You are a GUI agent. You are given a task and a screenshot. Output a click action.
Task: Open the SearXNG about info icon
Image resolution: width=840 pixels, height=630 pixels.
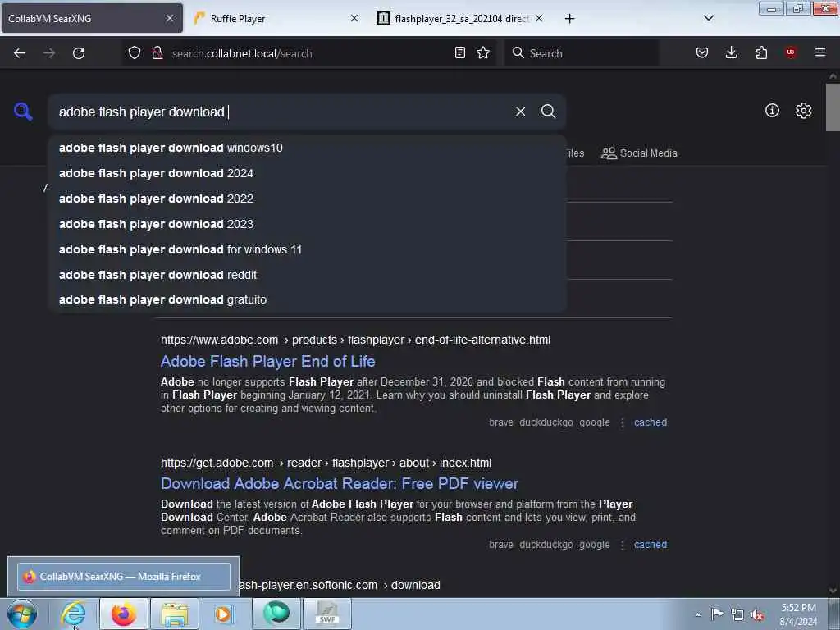pyautogui.click(x=772, y=111)
